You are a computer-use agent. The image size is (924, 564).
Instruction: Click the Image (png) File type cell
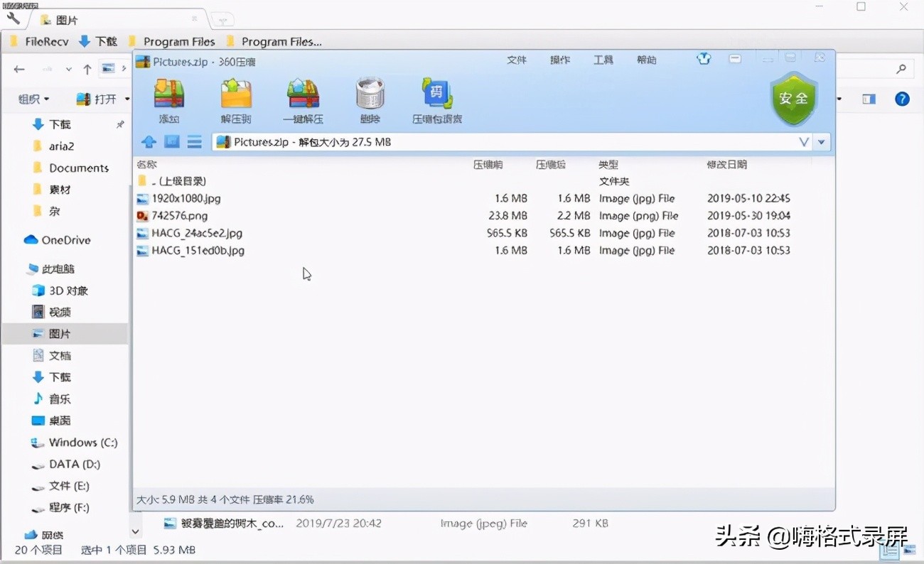(x=638, y=216)
